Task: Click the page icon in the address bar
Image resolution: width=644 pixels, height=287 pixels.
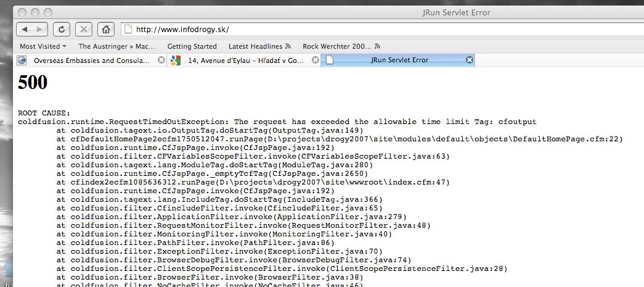Action: [x=128, y=29]
